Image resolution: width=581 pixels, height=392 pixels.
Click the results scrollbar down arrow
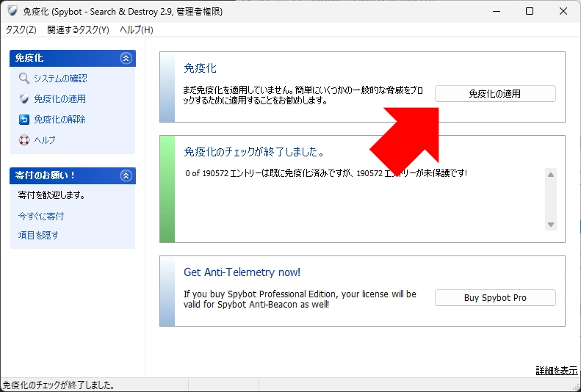tap(551, 225)
